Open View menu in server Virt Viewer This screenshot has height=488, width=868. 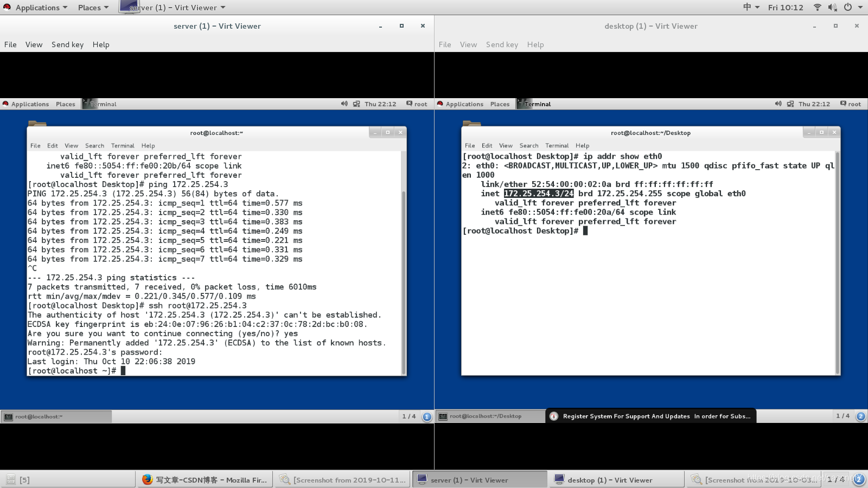34,44
